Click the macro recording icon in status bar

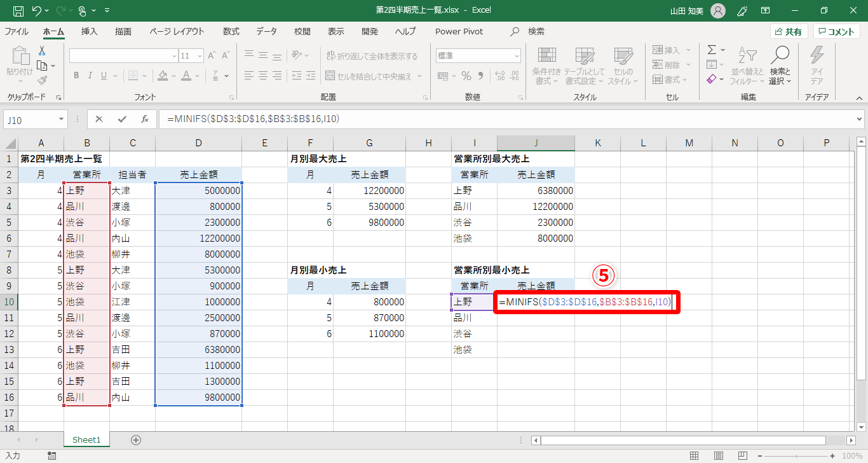click(51, 455)
